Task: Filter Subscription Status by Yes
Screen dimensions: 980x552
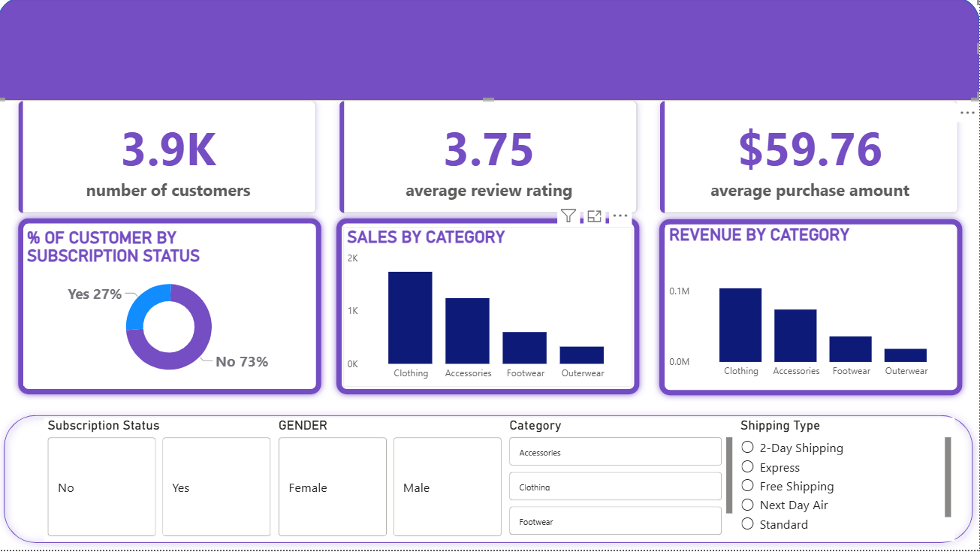Action: (x=216, y=487)
